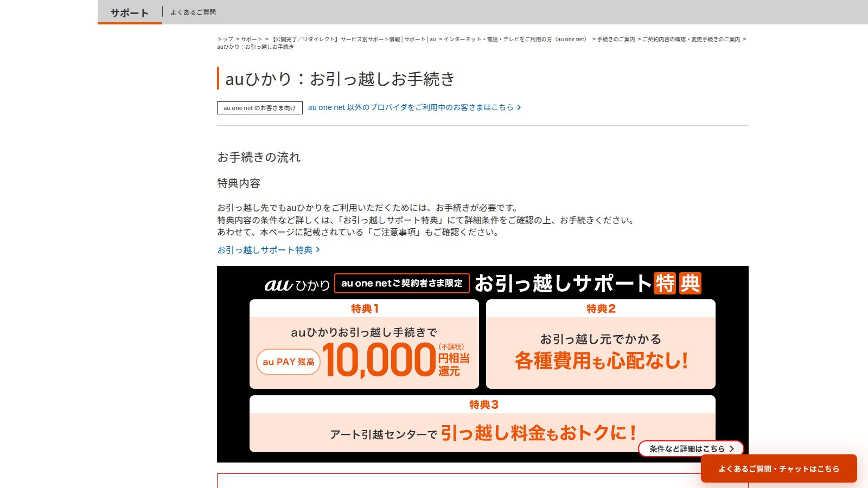868x488 pixels.
Task: Click the お手続きの流れ heading
Action: (259, 157)
